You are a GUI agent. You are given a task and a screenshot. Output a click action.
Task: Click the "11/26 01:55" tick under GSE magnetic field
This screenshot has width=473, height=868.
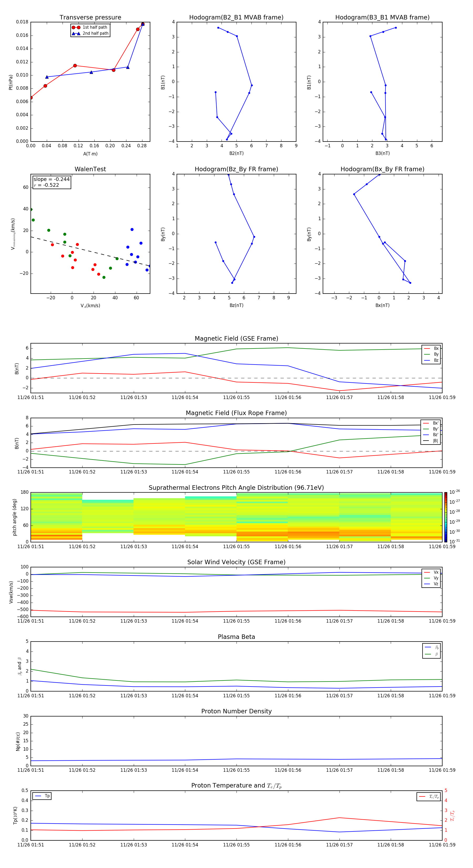click(x=236, y=398)
